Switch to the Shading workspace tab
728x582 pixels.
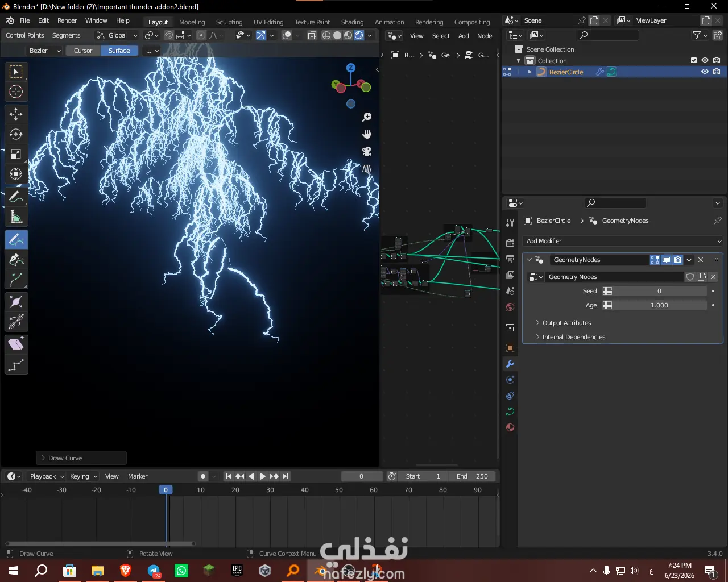[352, 22]
